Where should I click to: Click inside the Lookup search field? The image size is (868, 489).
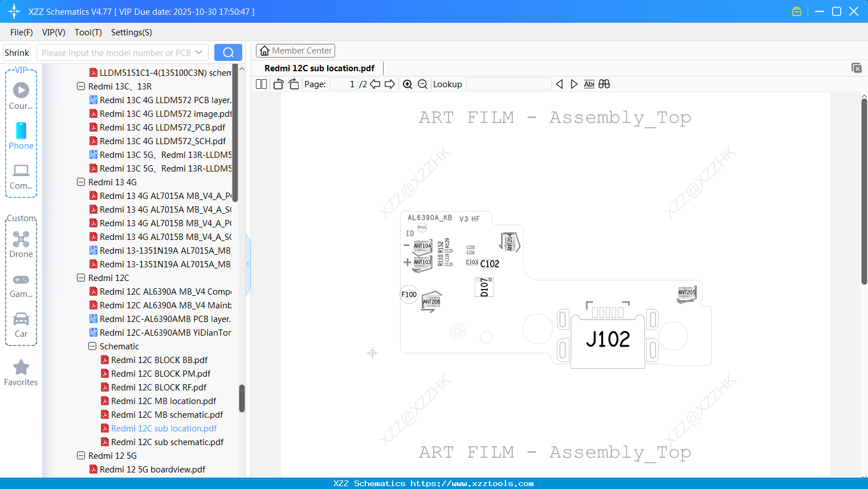pyautogui.click(x=508, y=84)
